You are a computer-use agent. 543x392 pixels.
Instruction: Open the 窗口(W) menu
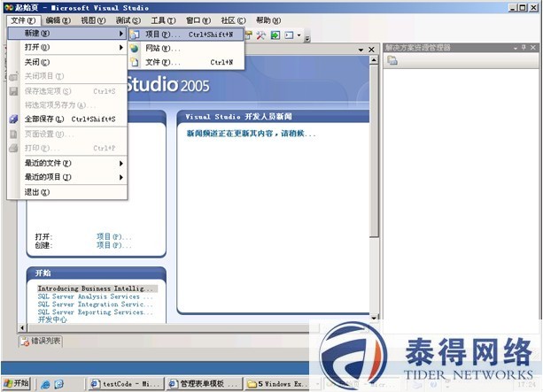click(198, 20)
